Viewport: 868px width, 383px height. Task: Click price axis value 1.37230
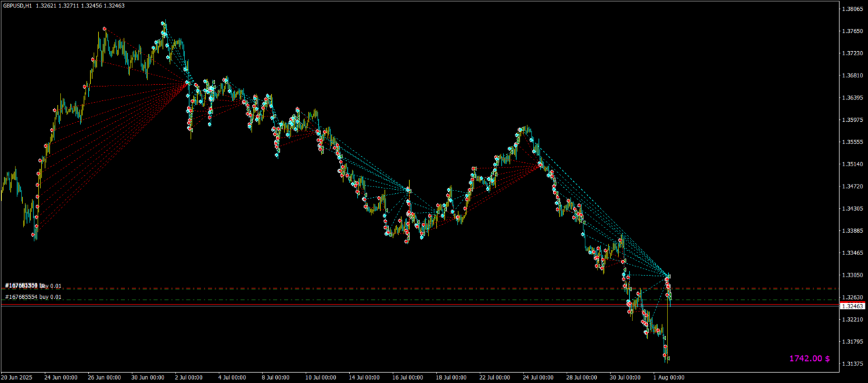pos(853,53)
